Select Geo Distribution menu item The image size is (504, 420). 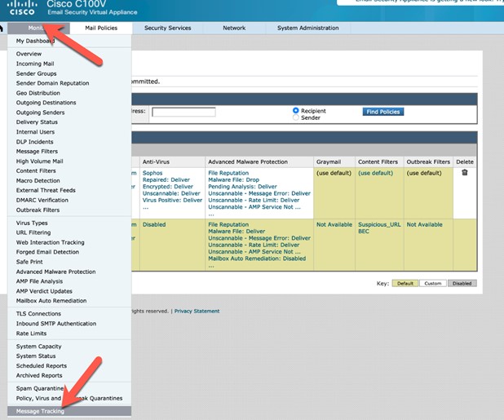tap(38, 93)
